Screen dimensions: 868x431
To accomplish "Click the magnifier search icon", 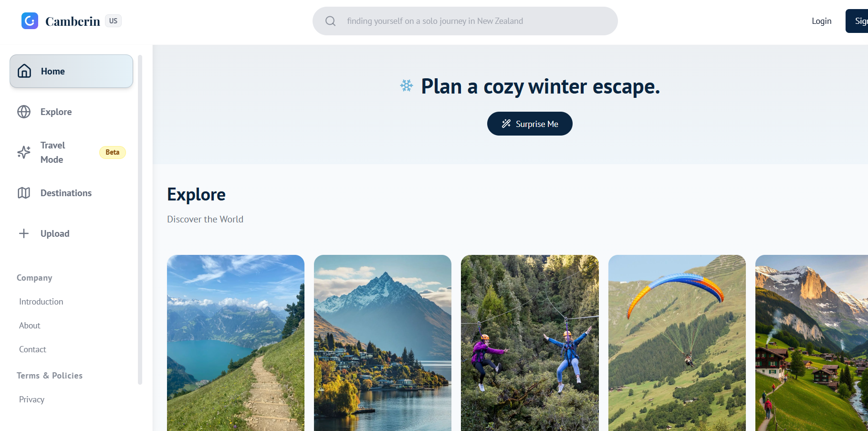I will (x=330, y=21).
